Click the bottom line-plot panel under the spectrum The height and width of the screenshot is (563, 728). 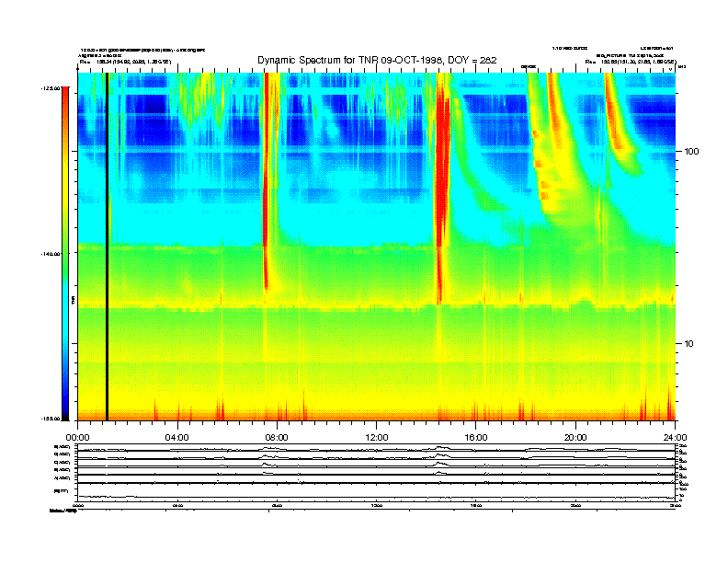click(x=377, y=472)
